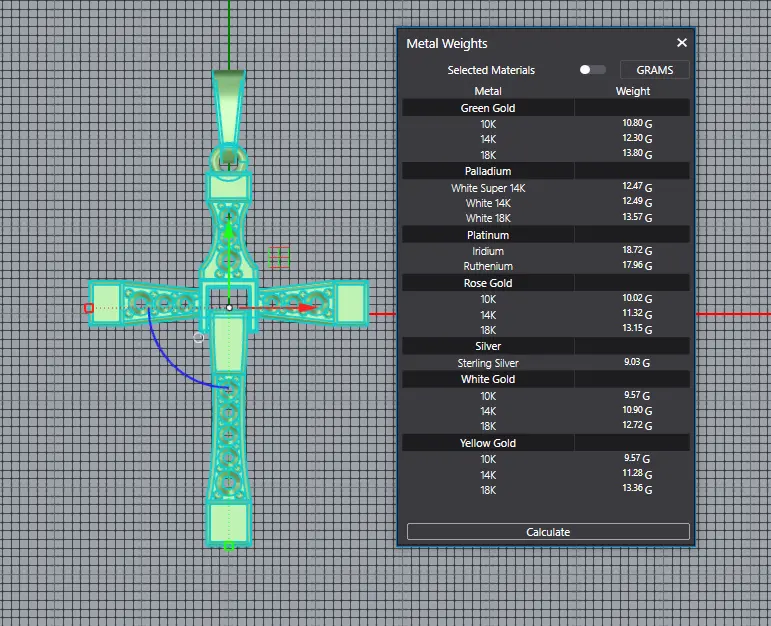The image size is (771, 626).
Task: Click the Metal column header
Action: 488,91
